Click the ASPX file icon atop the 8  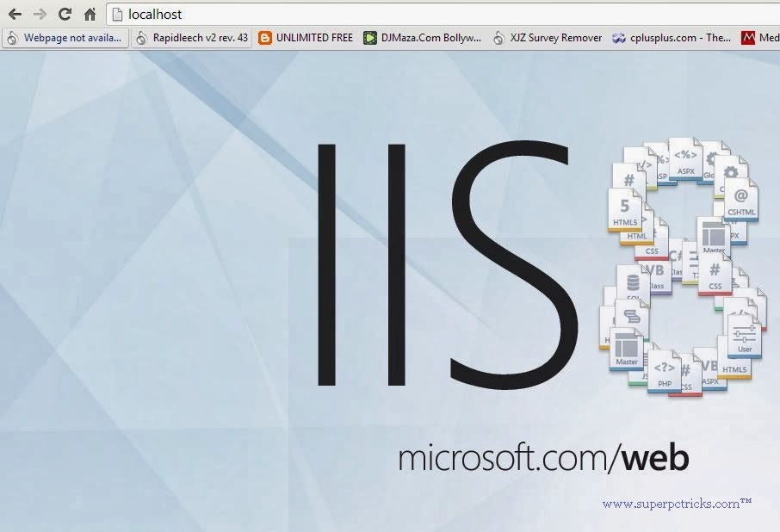(685, 159)
